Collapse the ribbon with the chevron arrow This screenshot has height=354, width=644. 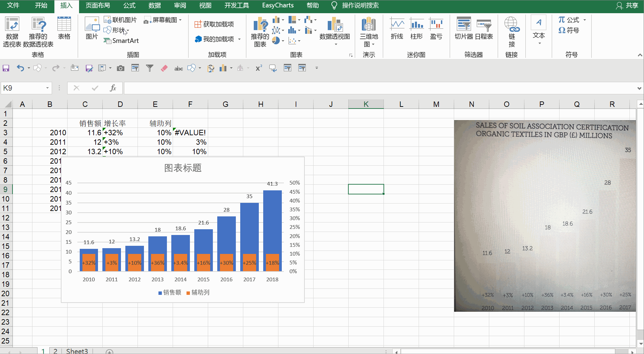[x=640, y=55]
